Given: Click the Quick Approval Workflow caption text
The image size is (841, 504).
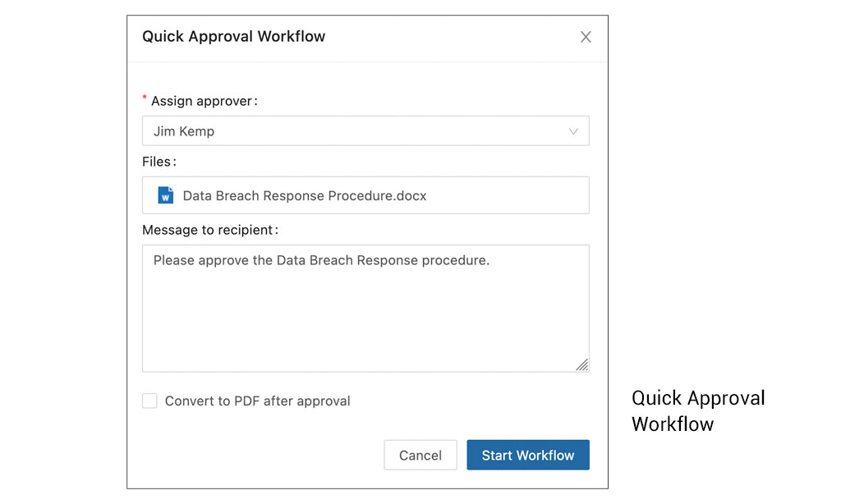Looking at the screenshot, I should (x=698, y=410).
